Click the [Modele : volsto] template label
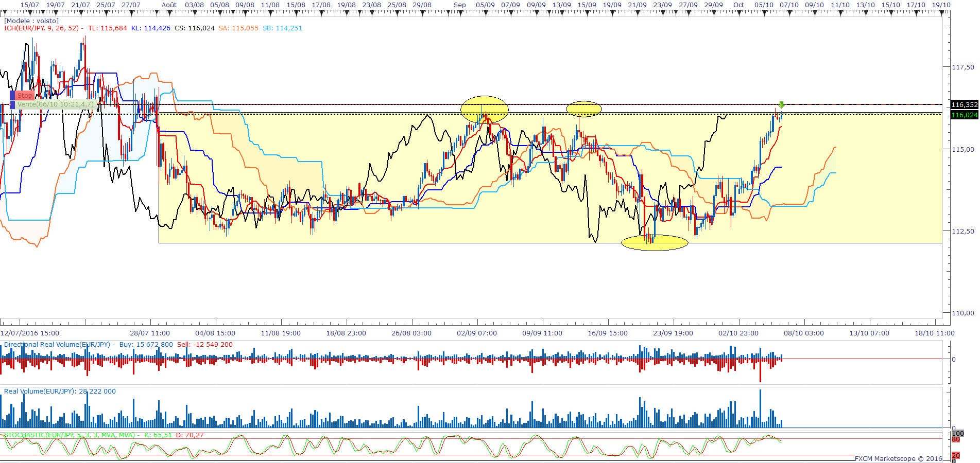This screenshot has width=980, height=463. point(31,21)
